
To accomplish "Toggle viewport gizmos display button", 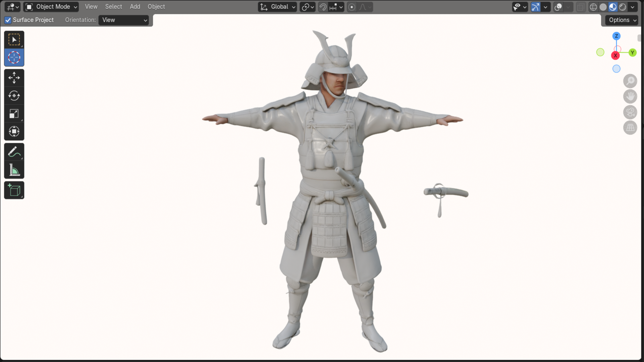I will coord(536,7).
